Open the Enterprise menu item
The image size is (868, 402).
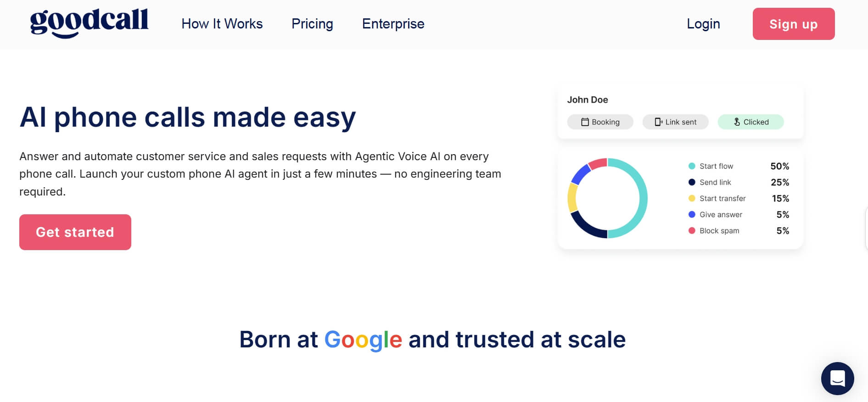coord(393,24)
